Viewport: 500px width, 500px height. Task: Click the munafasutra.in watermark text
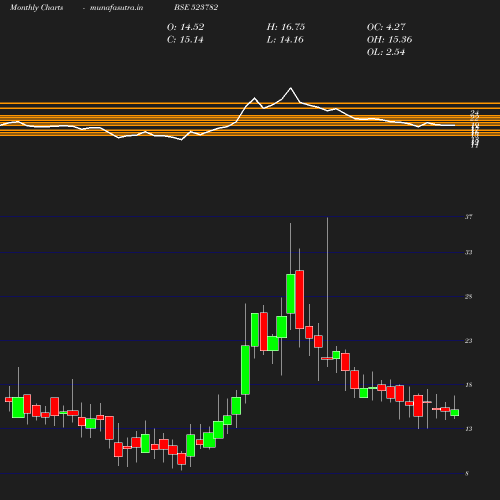click(x=116, y=8)
